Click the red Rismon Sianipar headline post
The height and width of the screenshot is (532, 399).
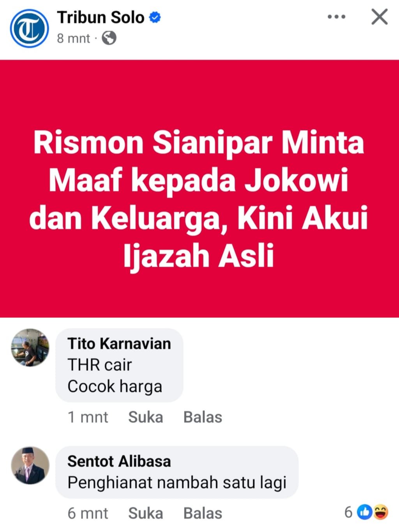199,188
